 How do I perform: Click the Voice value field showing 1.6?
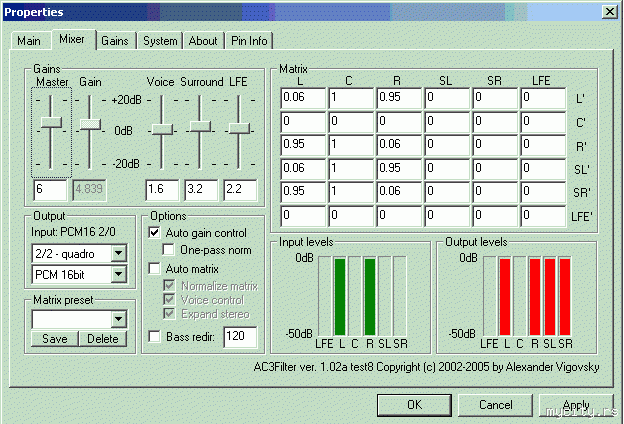(162, 190)
